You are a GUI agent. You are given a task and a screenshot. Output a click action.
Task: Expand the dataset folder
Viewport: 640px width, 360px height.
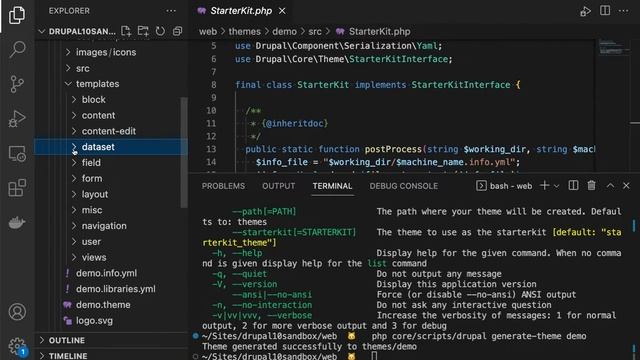click(110, 147)
